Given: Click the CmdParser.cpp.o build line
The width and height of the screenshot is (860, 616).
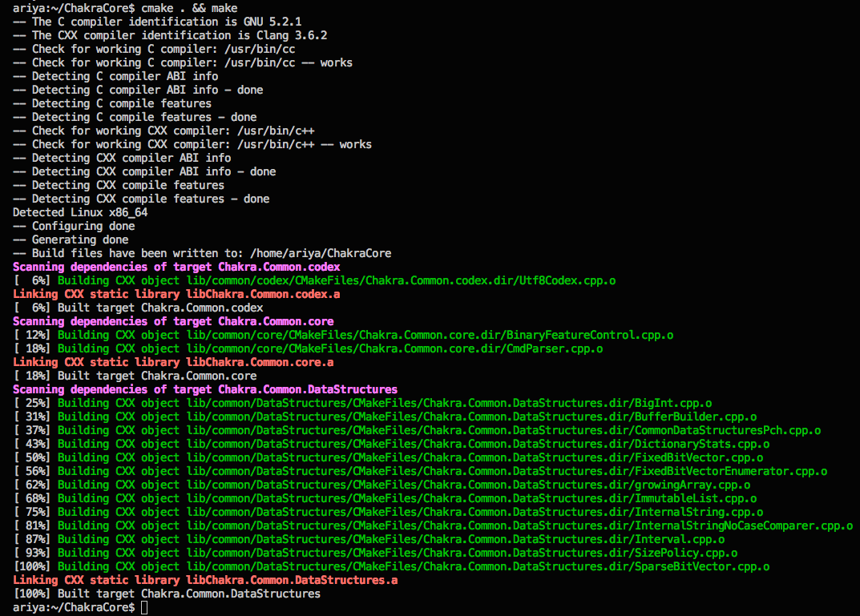Looking at the screenshot, I should pyautogui.click(x=308, y=348).
